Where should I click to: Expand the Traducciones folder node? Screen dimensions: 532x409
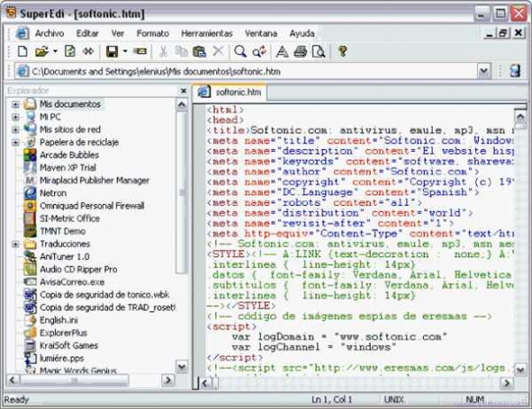point(16,244)
